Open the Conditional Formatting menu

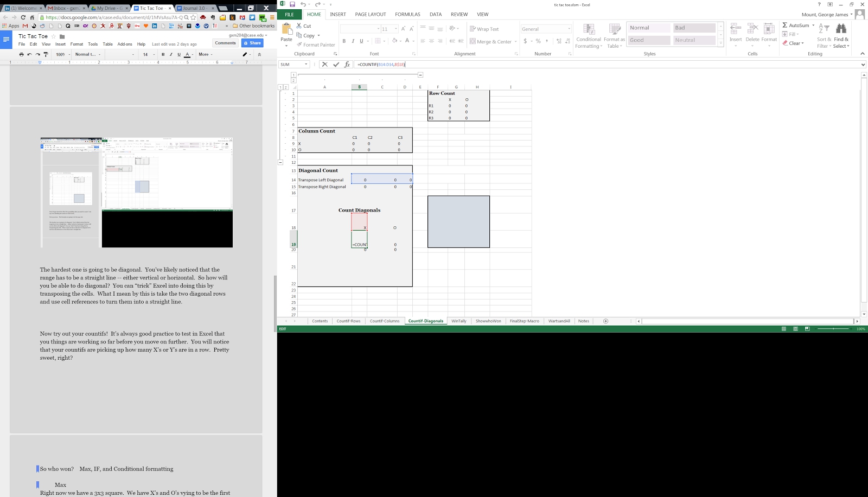(589, 36)
